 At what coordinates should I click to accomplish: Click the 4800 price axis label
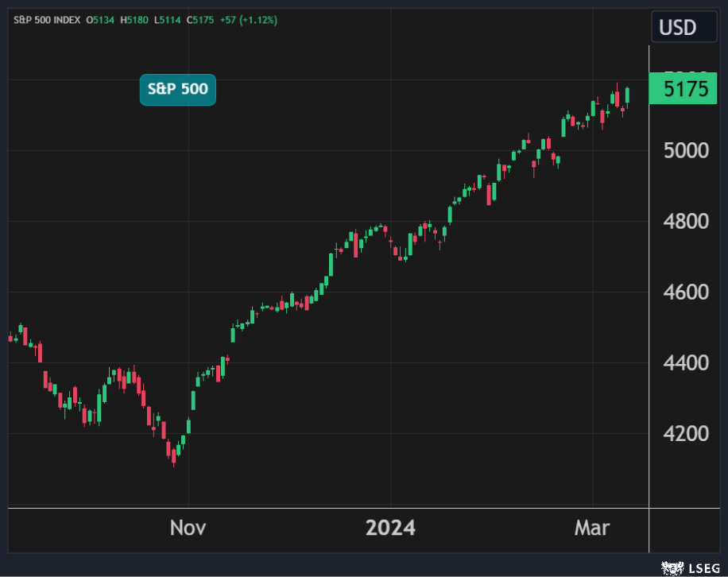pyautogui.click(x=685, y=221)
